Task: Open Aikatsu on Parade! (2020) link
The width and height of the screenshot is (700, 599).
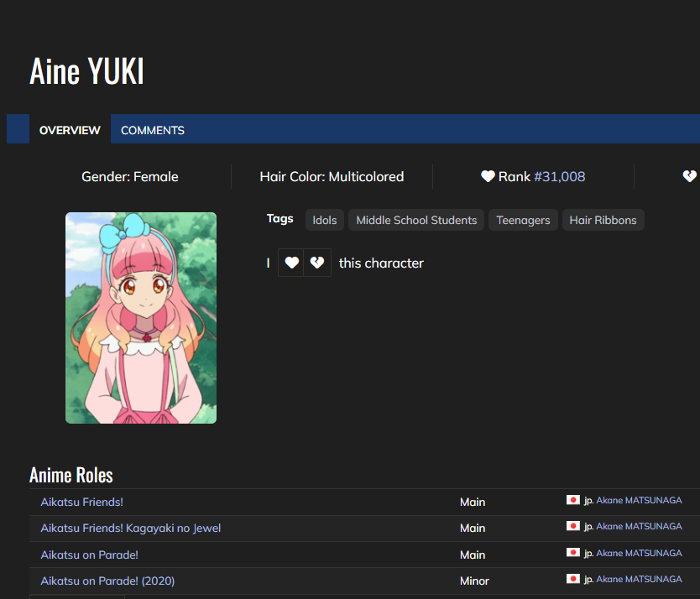Action: pyautogui.click(x=107, y=581)
